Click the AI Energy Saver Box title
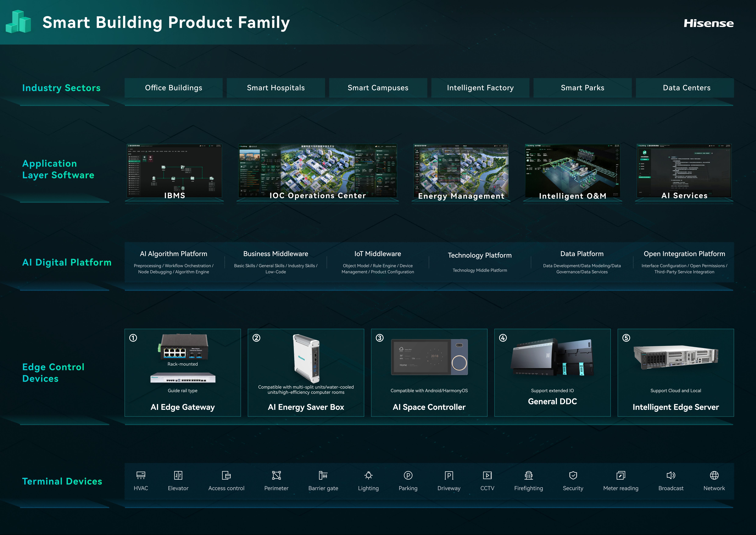756x535 pixels. click(306, 407)
